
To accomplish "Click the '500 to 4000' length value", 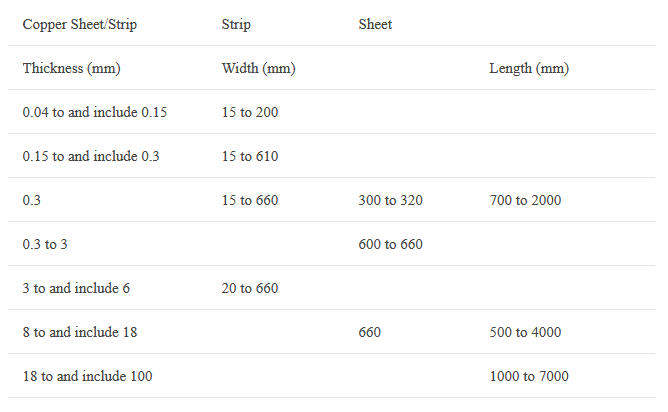I will (x=525, y=332).
